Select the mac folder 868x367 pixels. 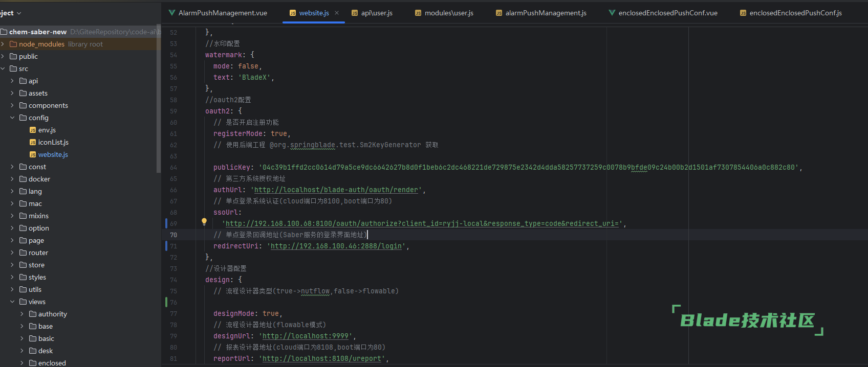[35, 203]
